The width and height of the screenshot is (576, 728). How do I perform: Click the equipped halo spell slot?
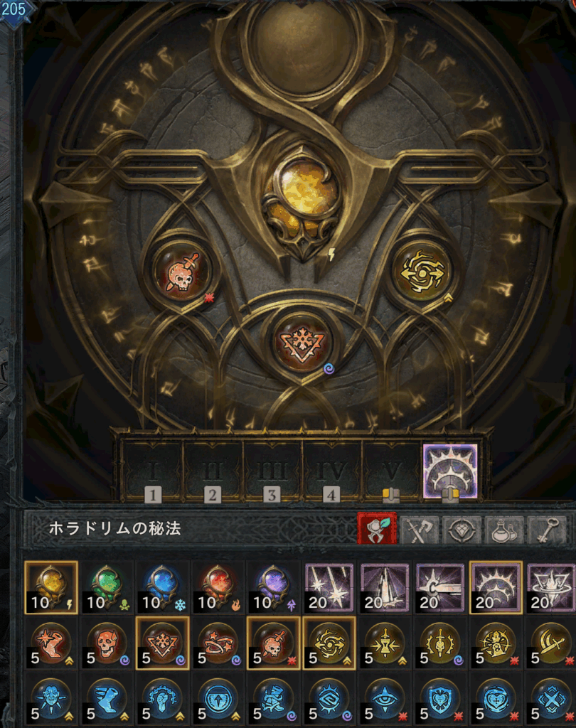(450, 471)
